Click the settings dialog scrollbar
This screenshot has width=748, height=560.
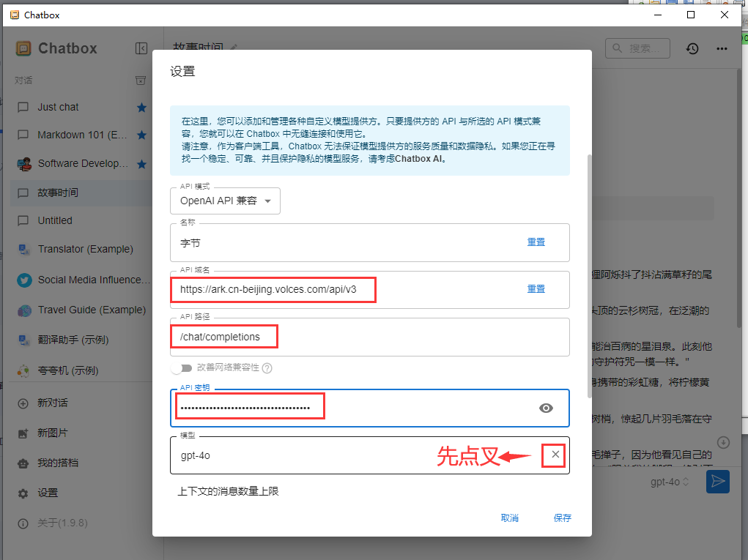pyautogui.click(x=589, y=277)
